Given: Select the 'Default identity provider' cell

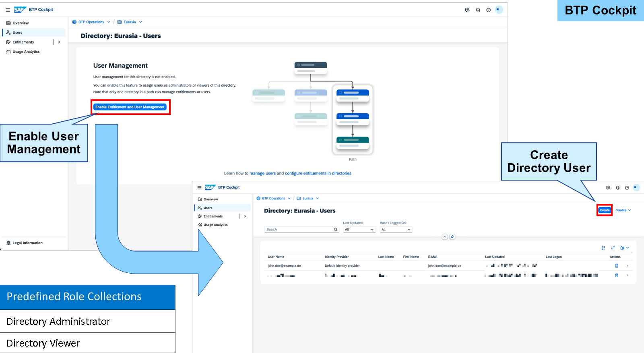Looking at the screenshot, I should point(342,266).
